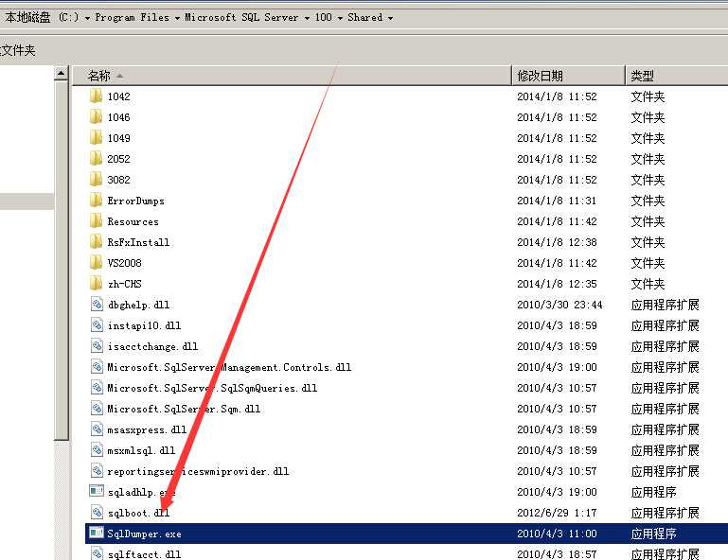
Task: Click the sqlboot.dll file icon
Action: point(97,513)
